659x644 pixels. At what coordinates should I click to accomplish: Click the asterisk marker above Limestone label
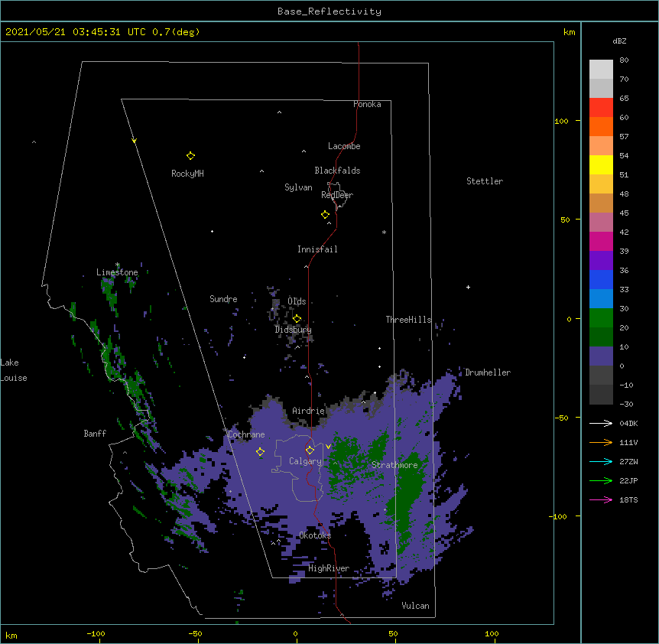118,265
